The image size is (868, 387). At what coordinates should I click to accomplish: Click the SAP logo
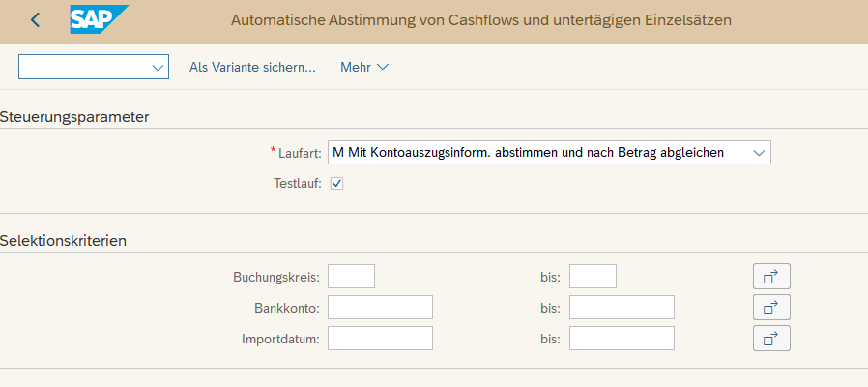[98, 20]
